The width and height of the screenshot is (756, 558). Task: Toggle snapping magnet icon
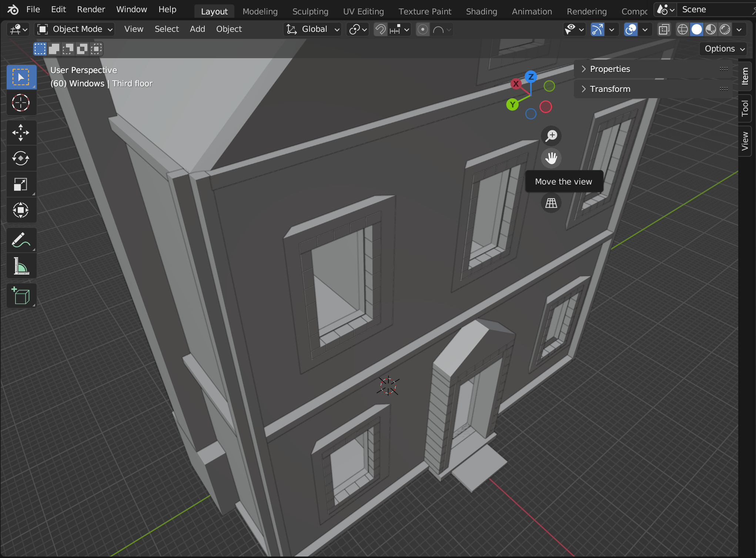(380, 29)
